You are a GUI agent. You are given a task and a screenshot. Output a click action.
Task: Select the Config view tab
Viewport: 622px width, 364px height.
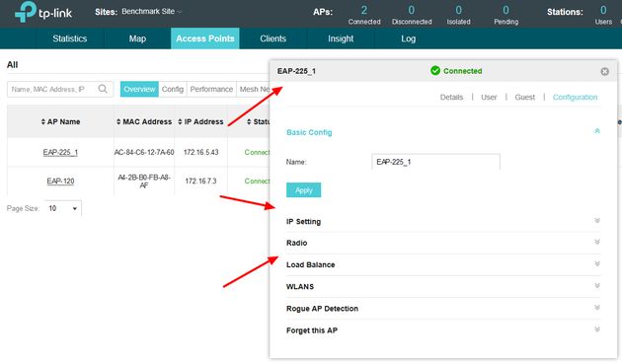173,89
